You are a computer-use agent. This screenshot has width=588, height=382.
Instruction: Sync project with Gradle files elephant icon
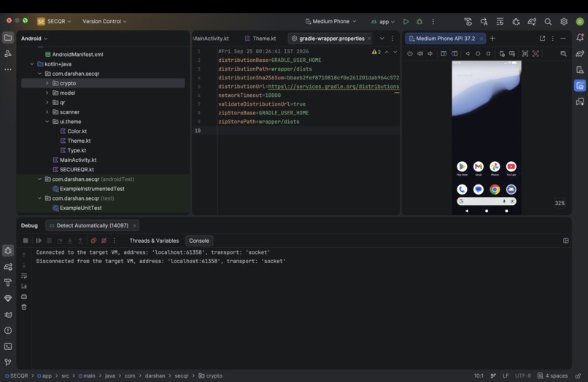[x=532, y=22]
